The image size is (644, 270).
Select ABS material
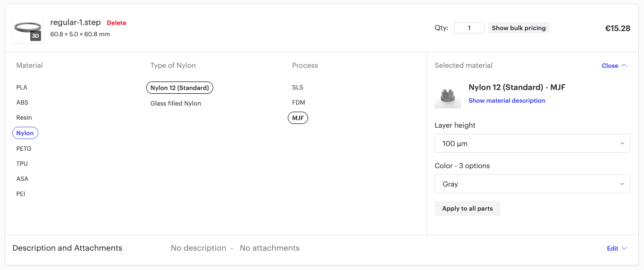pyautogui.click(x=22, y=103)
